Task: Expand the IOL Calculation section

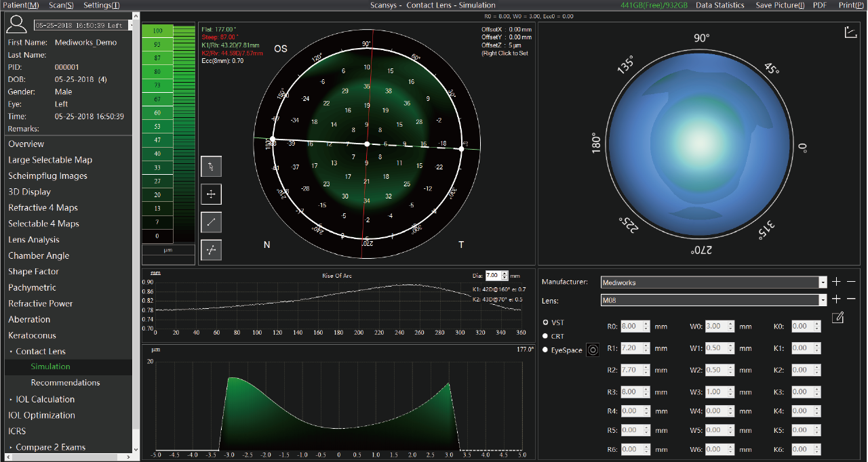Action: click(11, 400)
